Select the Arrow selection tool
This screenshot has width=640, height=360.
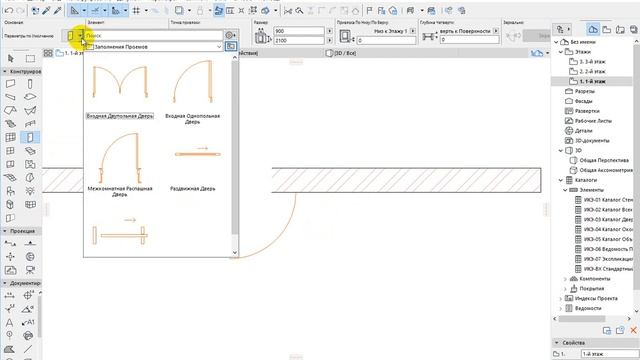tap(11, 58)
